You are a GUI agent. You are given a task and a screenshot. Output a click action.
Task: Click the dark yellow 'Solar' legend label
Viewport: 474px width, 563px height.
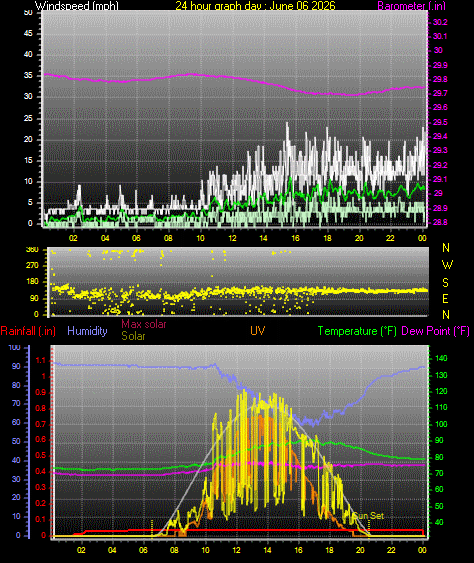133,336
